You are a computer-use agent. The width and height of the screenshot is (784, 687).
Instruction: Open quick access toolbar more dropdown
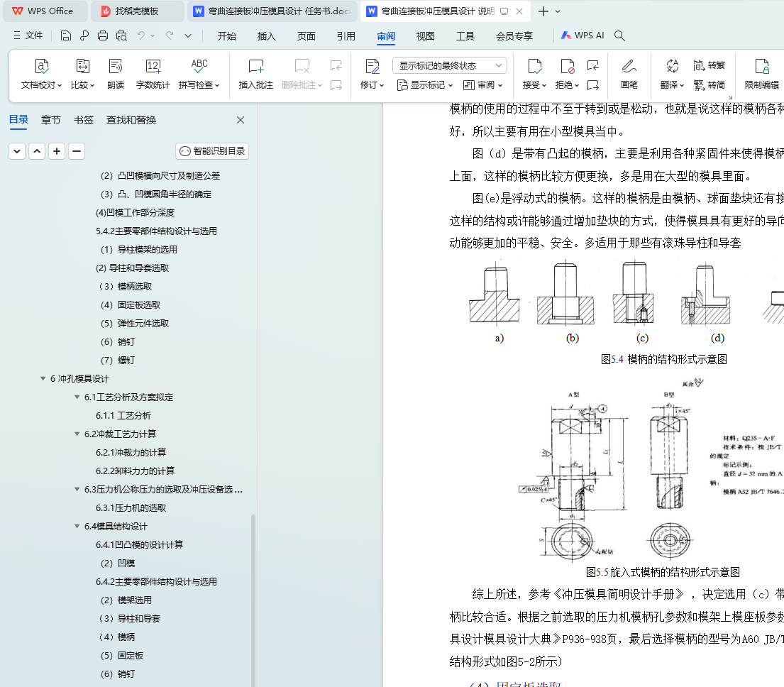coord(188,35)
